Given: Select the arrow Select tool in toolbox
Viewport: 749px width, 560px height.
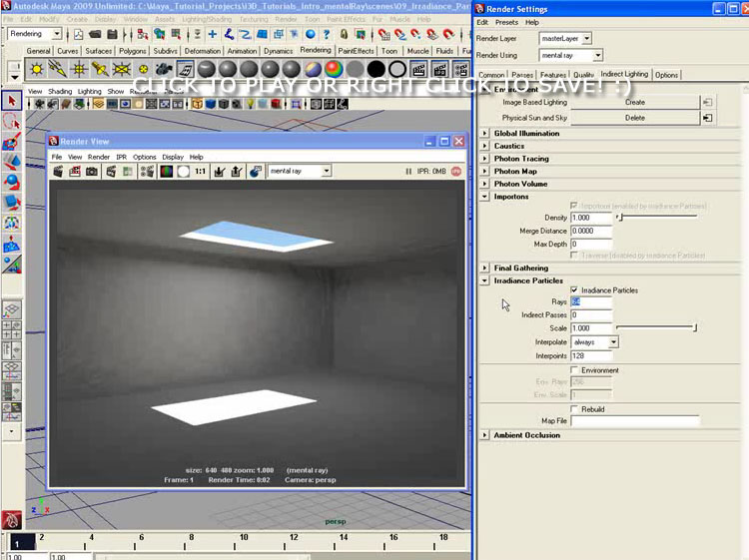Looking at the screenshot, I should [12, 100].
